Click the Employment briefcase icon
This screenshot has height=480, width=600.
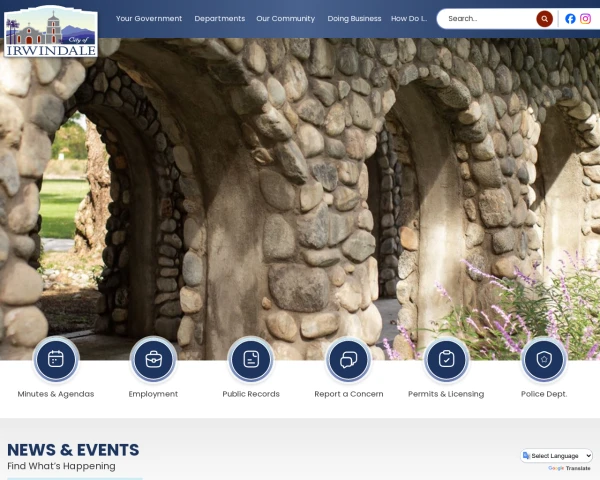point(153,359)
